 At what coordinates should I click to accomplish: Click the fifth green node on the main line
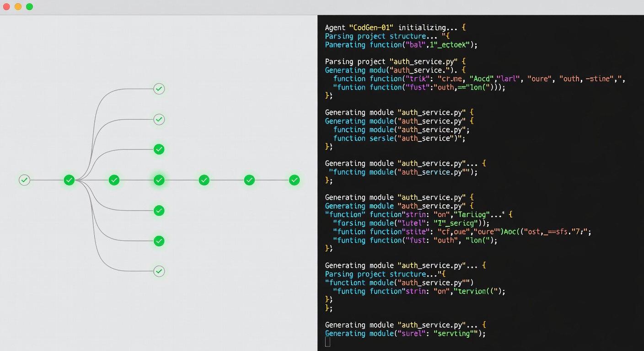click(x=204, y=180)
